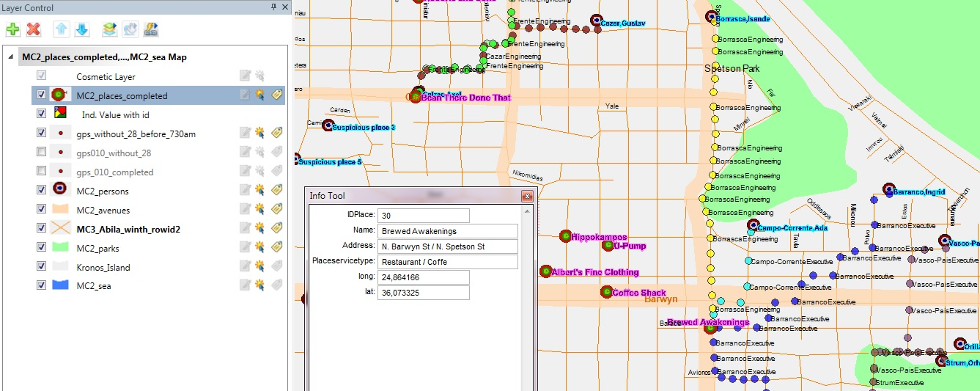Select the MC3_Abila_winth_rowid2 layer
The image size is (980, 391).
tap(128, 230)
